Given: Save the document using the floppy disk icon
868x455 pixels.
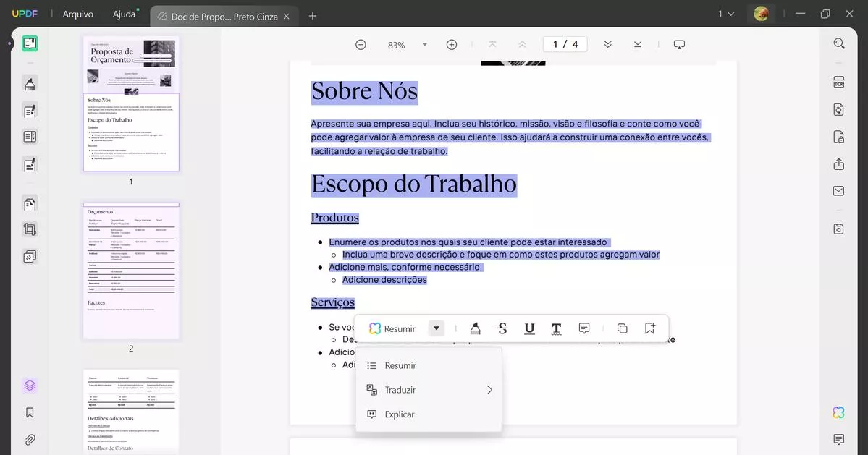Looking at the screenshot, I should pos(838,228).
